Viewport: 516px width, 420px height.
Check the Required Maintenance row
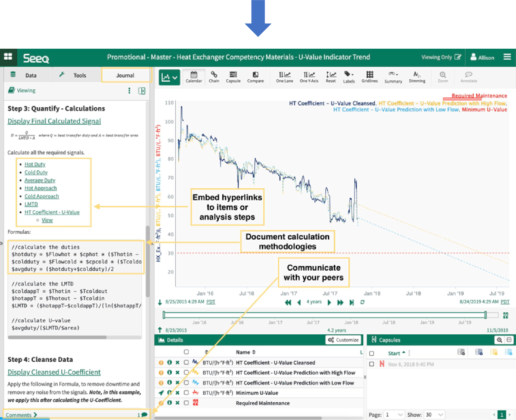point(186,403)
